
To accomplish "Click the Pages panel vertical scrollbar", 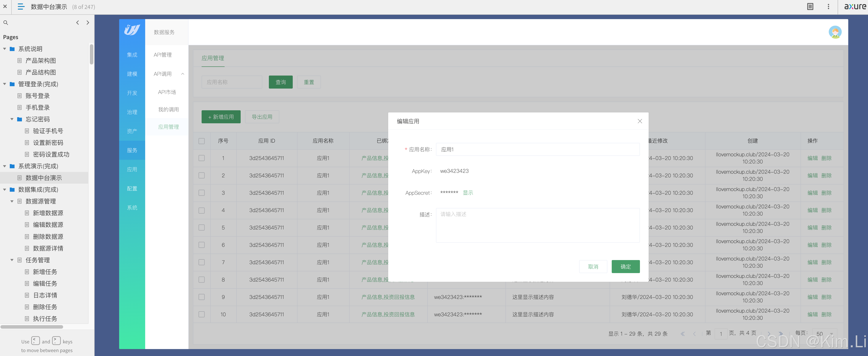I will (x=91, y=54).
